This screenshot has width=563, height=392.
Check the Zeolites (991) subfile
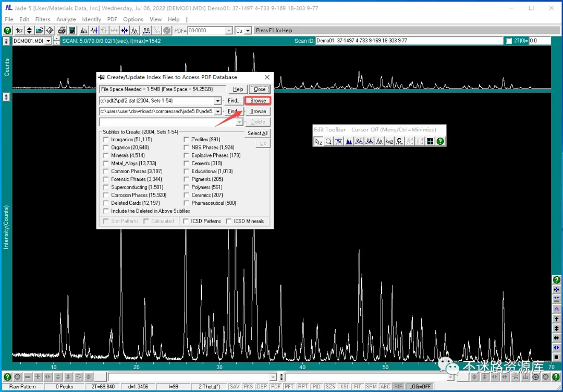pyautogui.click(x=186, y=139)
